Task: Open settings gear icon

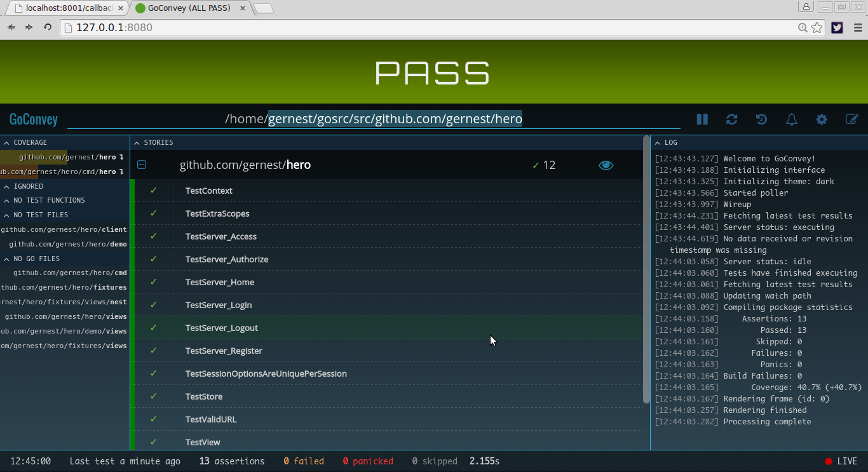Action: [x=822, y=119]
